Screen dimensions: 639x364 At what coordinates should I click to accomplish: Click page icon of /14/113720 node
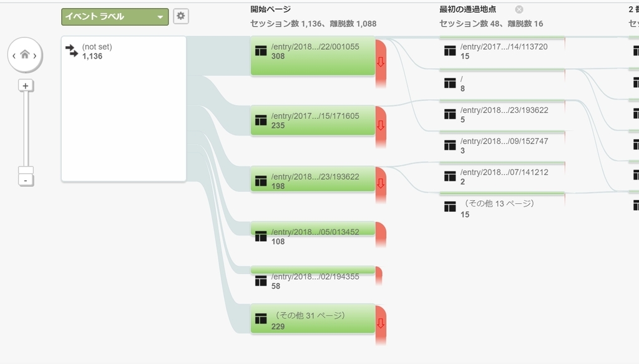click(x=450, y=51)
